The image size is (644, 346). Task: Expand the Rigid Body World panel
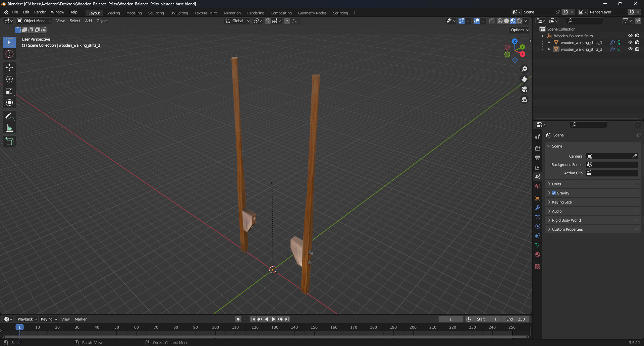pyautogui.click(x=593, y=220)
